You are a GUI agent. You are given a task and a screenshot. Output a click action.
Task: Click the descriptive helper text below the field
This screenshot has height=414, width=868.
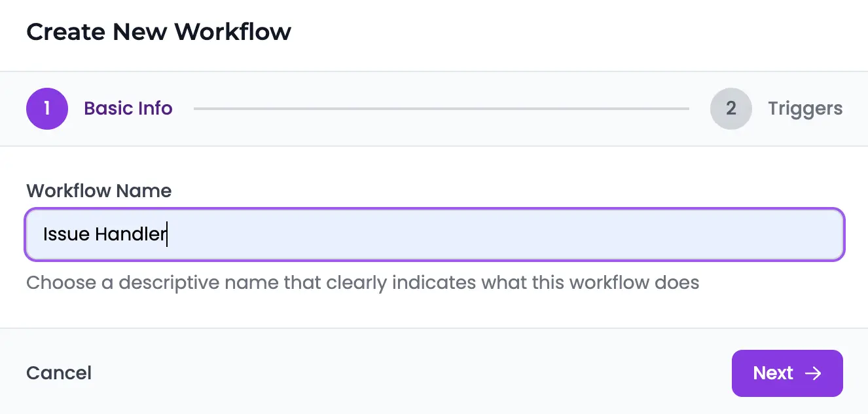[x=363, y=282]
